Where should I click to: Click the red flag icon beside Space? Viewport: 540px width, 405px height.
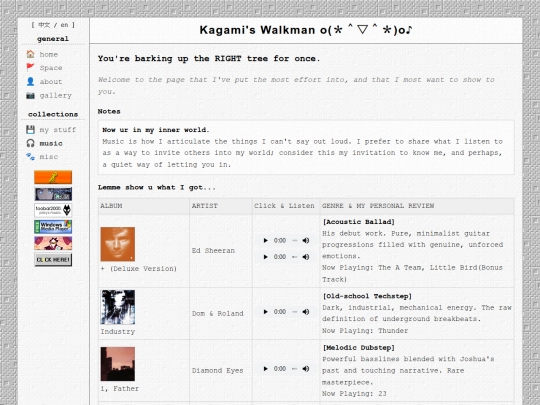tap(30, 68)
